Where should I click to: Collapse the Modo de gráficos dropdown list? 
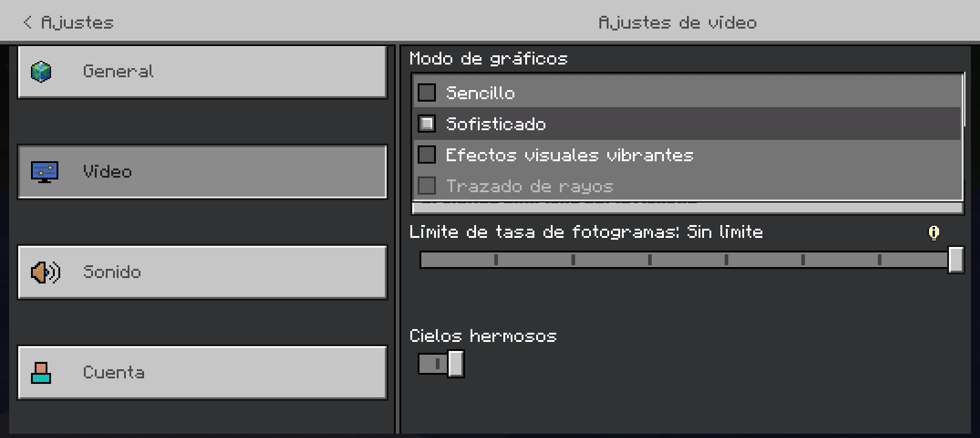pyautogui.click(x=687, y=208)
